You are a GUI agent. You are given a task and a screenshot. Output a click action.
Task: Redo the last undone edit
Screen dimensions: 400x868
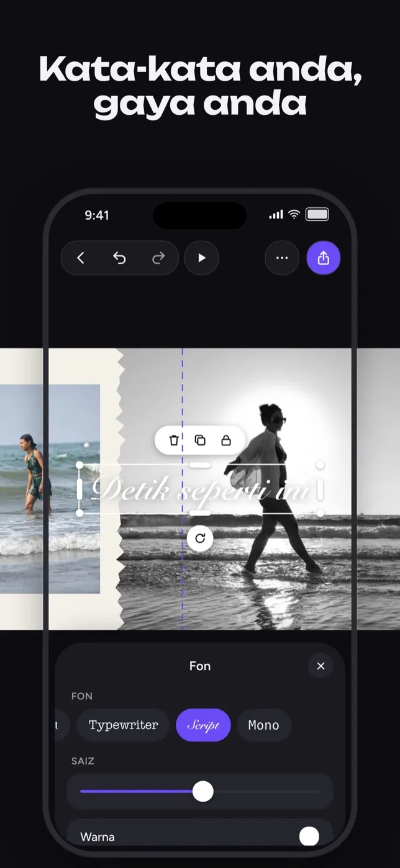tap(158, 258)
